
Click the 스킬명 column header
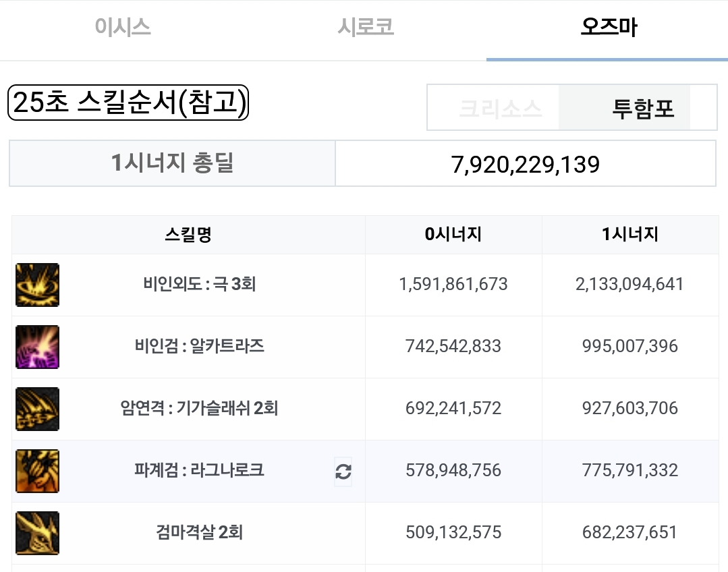tap(188, 235)
